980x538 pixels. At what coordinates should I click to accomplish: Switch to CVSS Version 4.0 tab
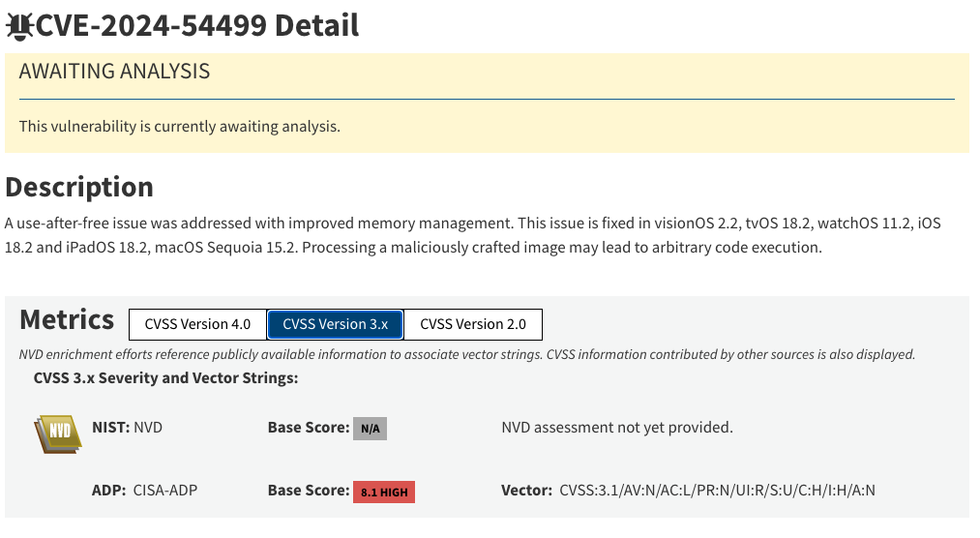[197, 324]
